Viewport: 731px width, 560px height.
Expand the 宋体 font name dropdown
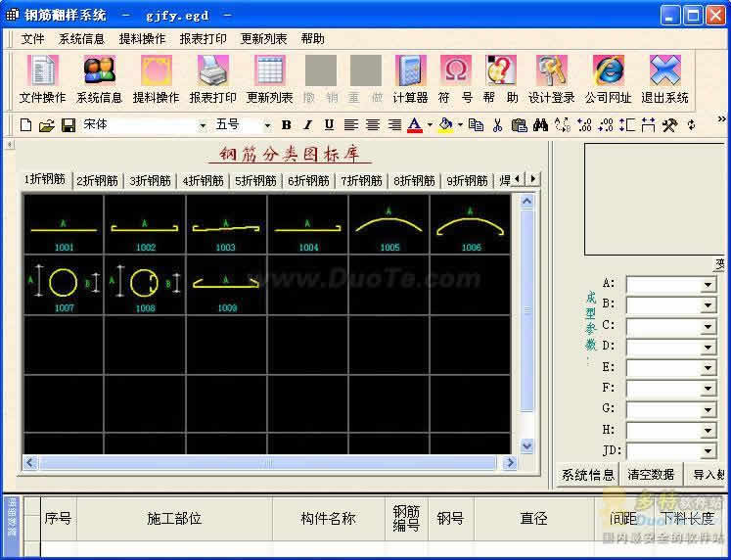point(203,125)
